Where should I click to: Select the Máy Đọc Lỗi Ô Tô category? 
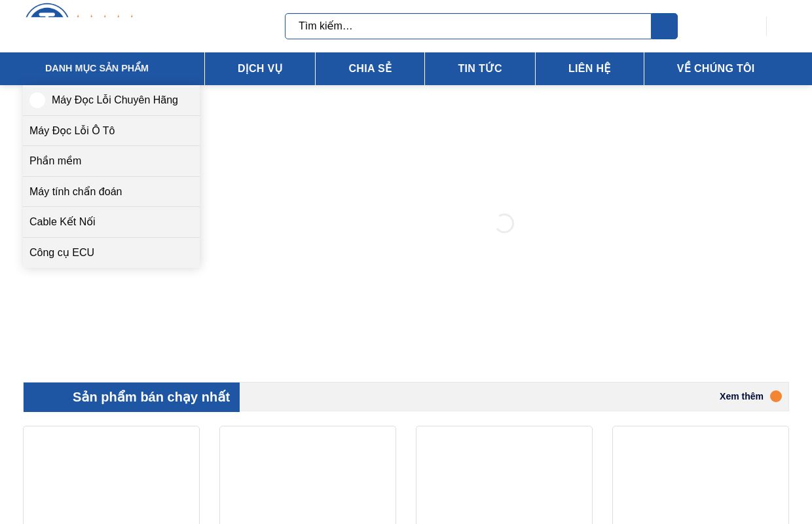(x=72, y=131)
